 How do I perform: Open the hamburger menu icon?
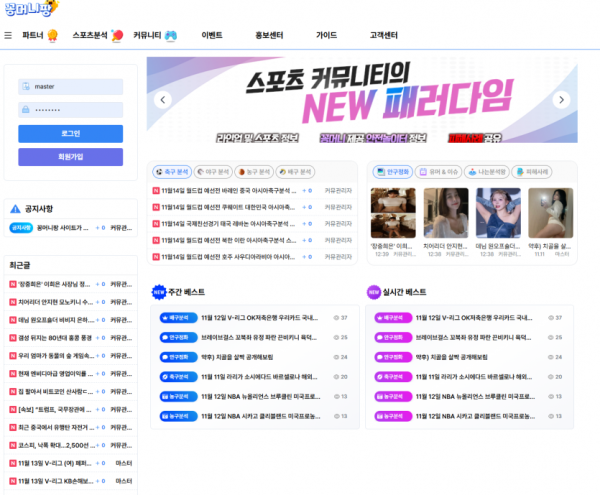coord(8,35)
